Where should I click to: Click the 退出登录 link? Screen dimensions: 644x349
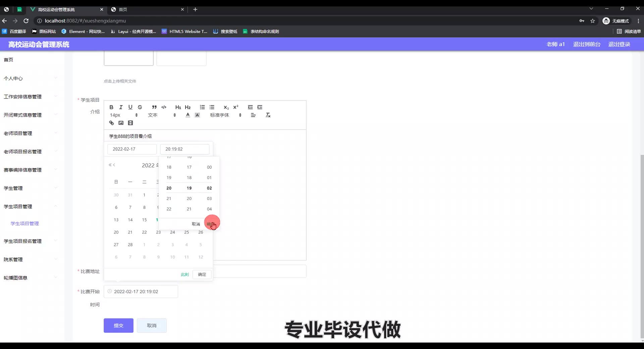pyautogui.click(x=619, y=44)
